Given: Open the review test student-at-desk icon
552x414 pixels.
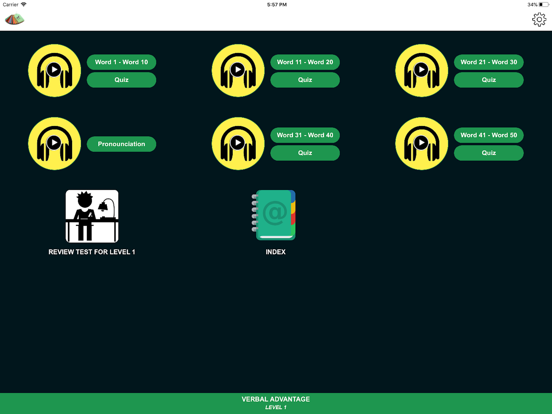Looking at the screenshot, I should click(x=92, y=216).
